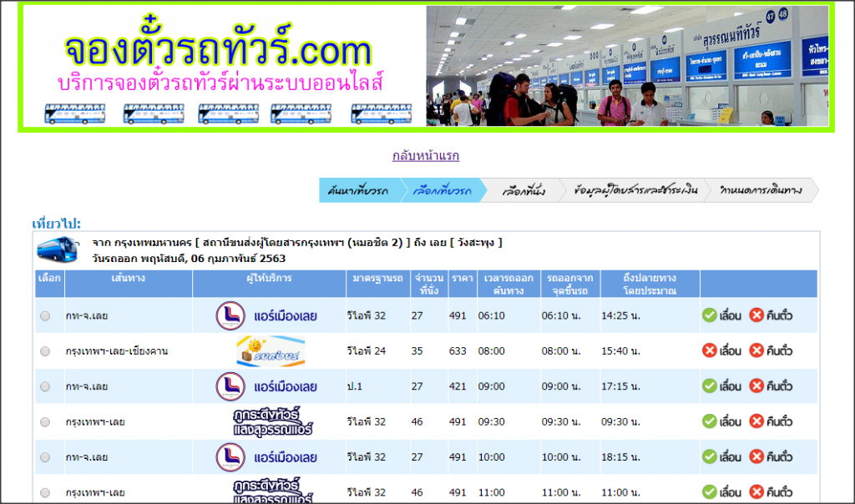This screenshot has width=855, height=504.
Task: Click the ภูกระดึงทัวร์ logo in the 11:00 row
Action: click(x=272, y=491)
